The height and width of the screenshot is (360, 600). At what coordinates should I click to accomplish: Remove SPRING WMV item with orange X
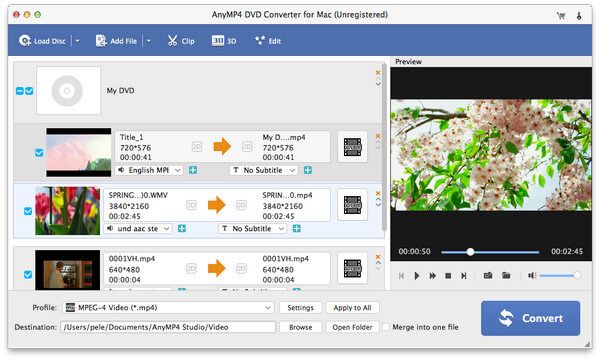click(378, 193)
